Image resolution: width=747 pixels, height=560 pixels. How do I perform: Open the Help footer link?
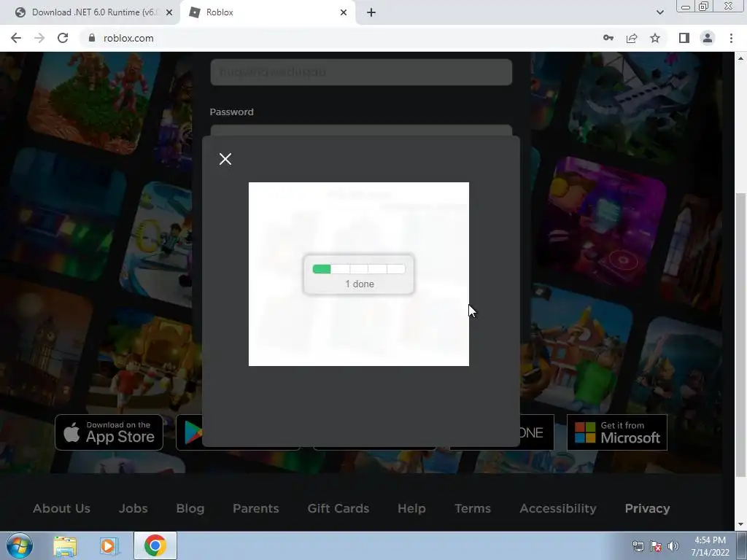[x=411, y=508]
